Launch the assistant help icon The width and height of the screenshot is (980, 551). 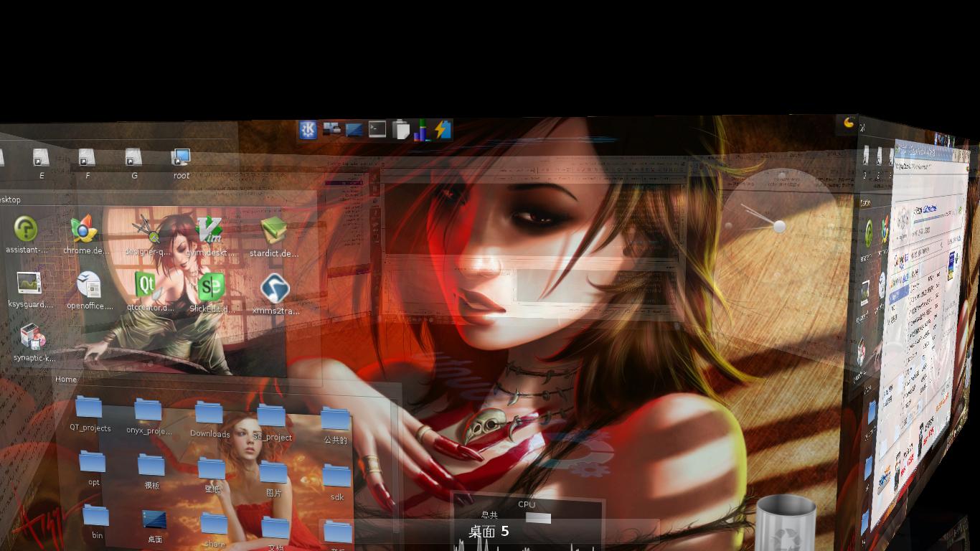click(26, 230)
